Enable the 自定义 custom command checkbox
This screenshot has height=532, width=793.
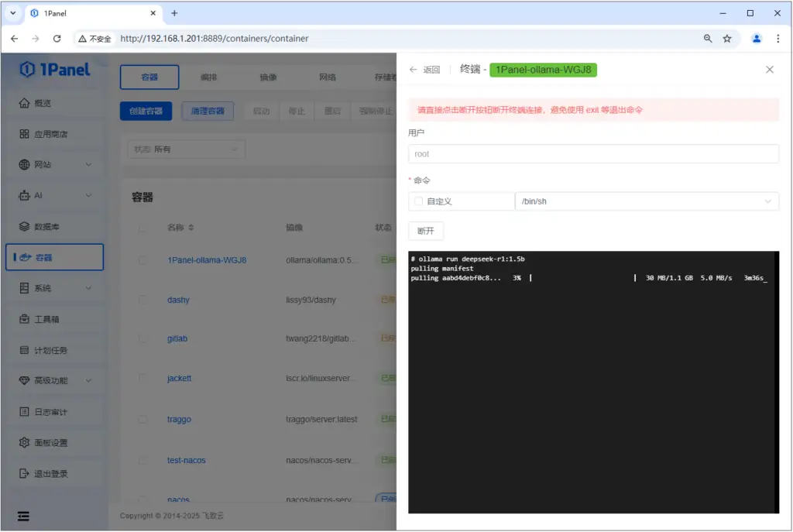point(417,201)
